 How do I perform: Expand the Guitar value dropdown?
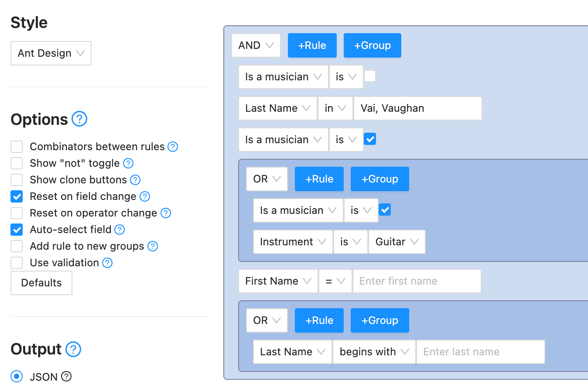tap(397, 242)
